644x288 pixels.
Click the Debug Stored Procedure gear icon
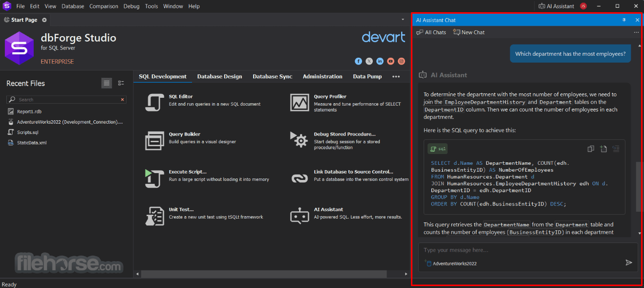click(300, 140)
